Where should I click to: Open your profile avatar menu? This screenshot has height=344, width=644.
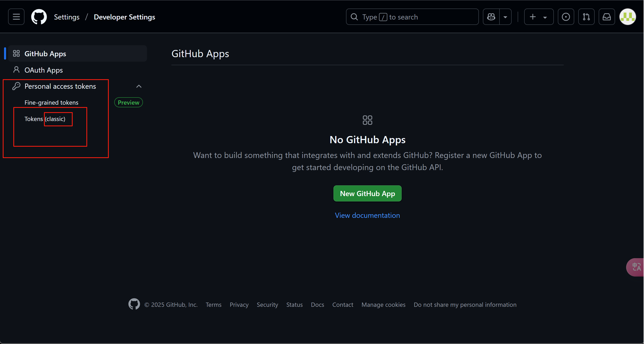628,17
